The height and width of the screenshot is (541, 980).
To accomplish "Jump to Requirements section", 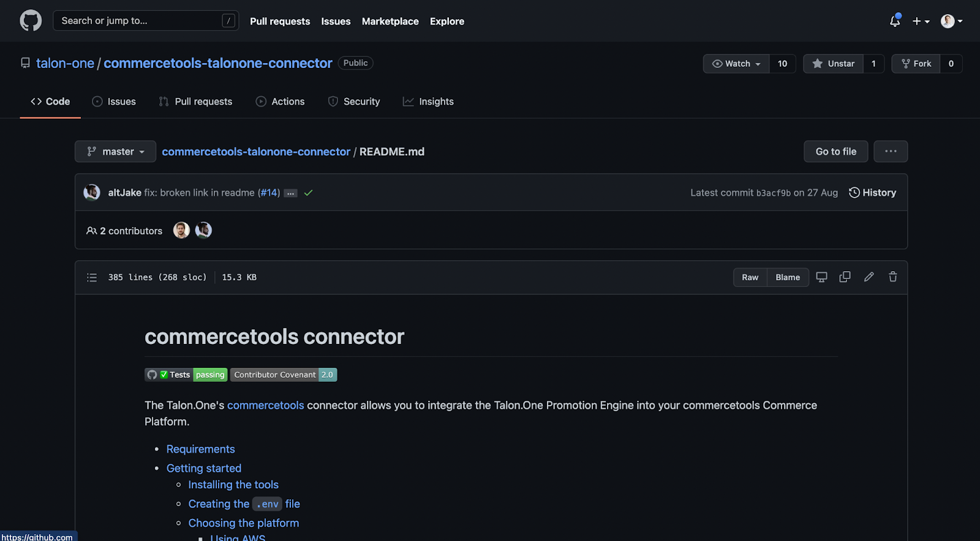I will (x=201, y=449).
